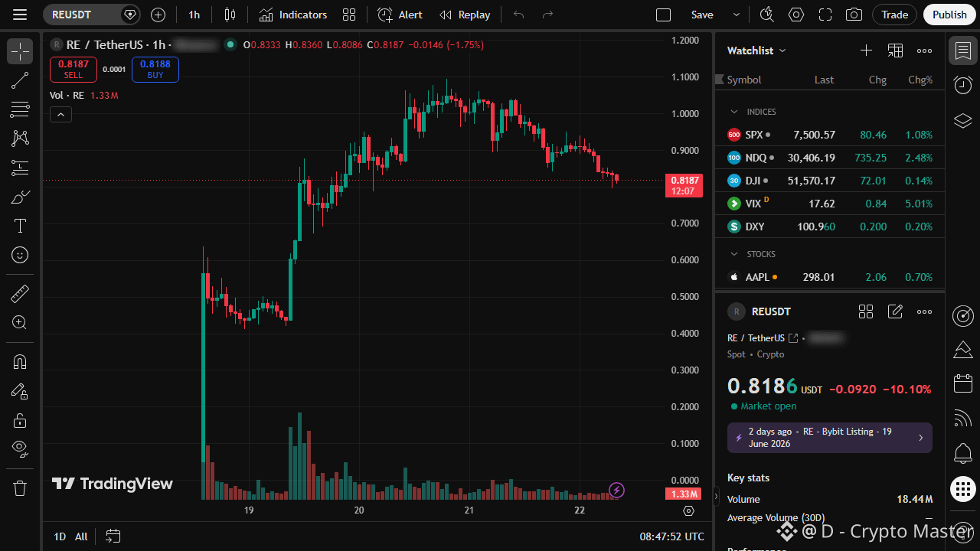Save the chart layout

tap(702, 15)
